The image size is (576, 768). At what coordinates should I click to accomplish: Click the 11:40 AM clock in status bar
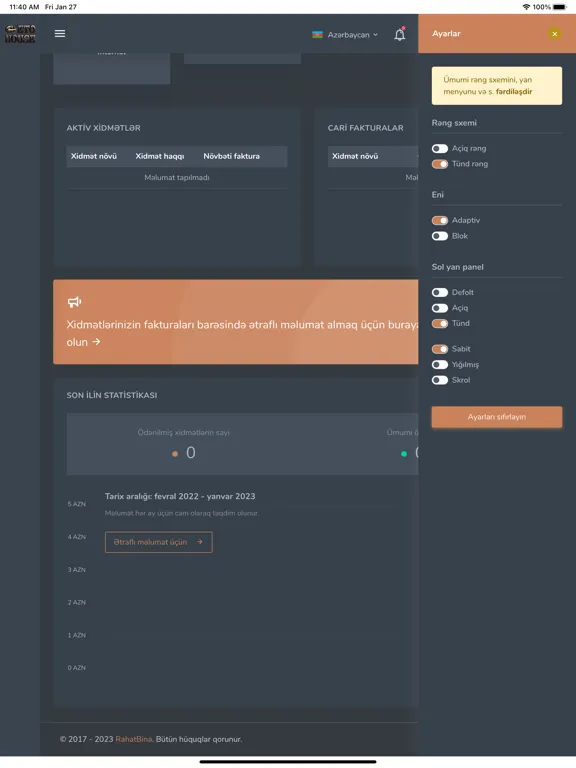24,7
